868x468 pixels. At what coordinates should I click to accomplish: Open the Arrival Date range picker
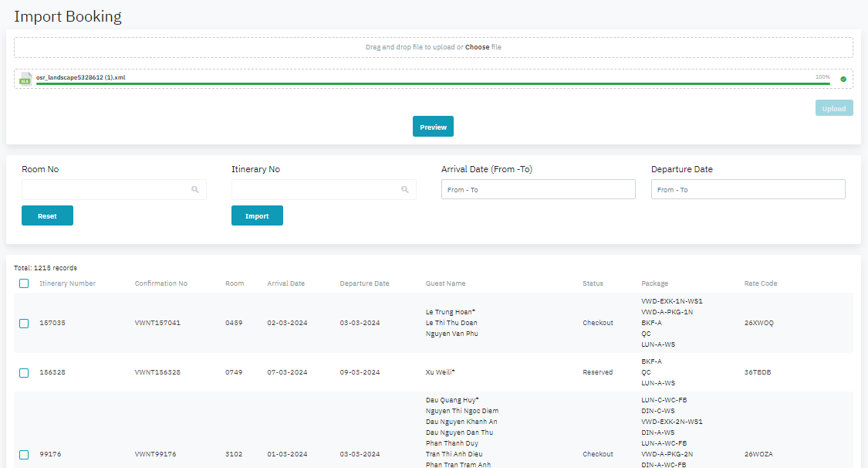click(x=538, y=189)
